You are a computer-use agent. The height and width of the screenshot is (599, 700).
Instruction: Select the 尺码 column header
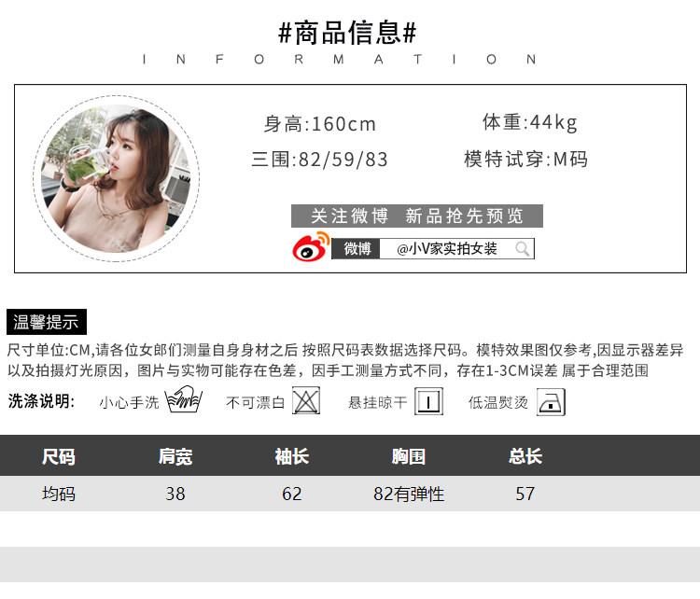tap(59, 456)
